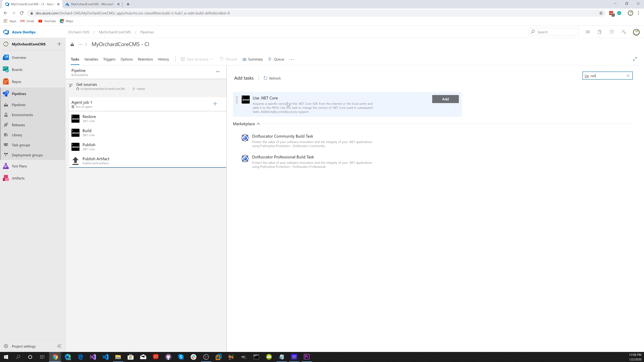Collapse the left sidebar with double chevron
This screenshot has height=362, width=644.
coord(59,346)
